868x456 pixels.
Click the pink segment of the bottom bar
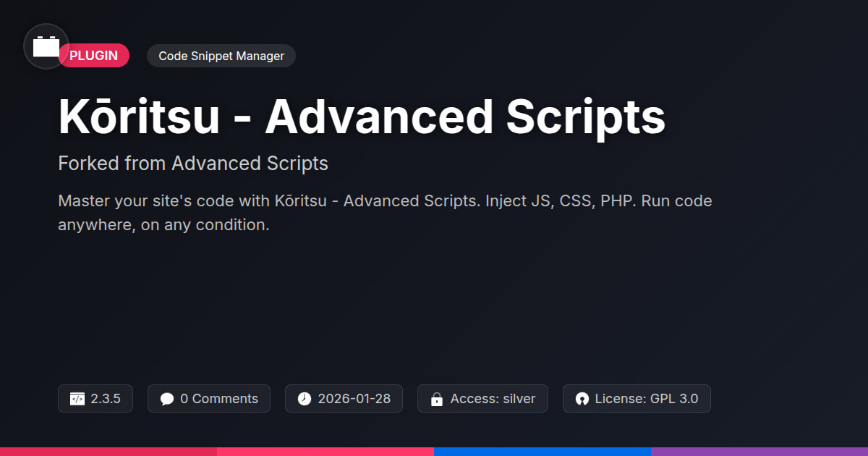click(325, 451)
